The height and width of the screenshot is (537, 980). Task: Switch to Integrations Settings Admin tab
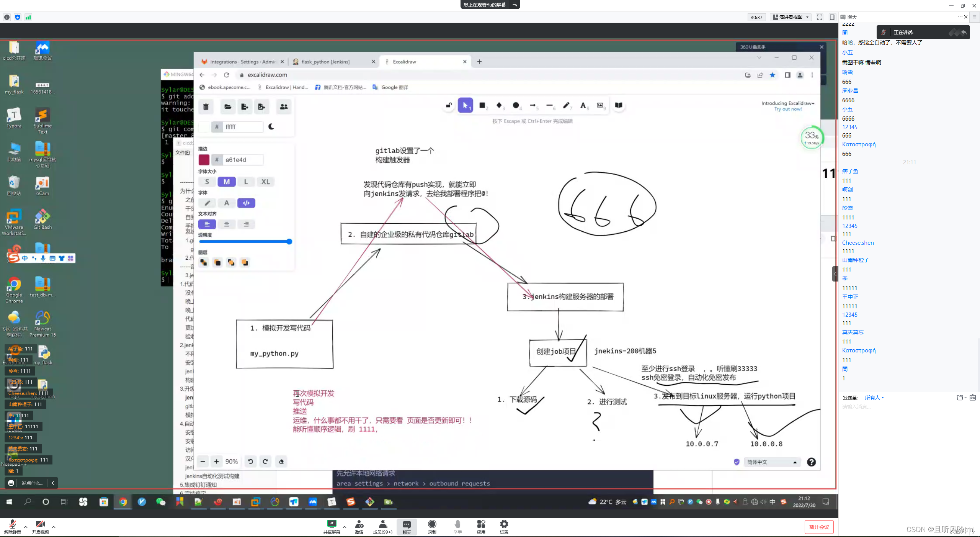click(x=242, y=62)
